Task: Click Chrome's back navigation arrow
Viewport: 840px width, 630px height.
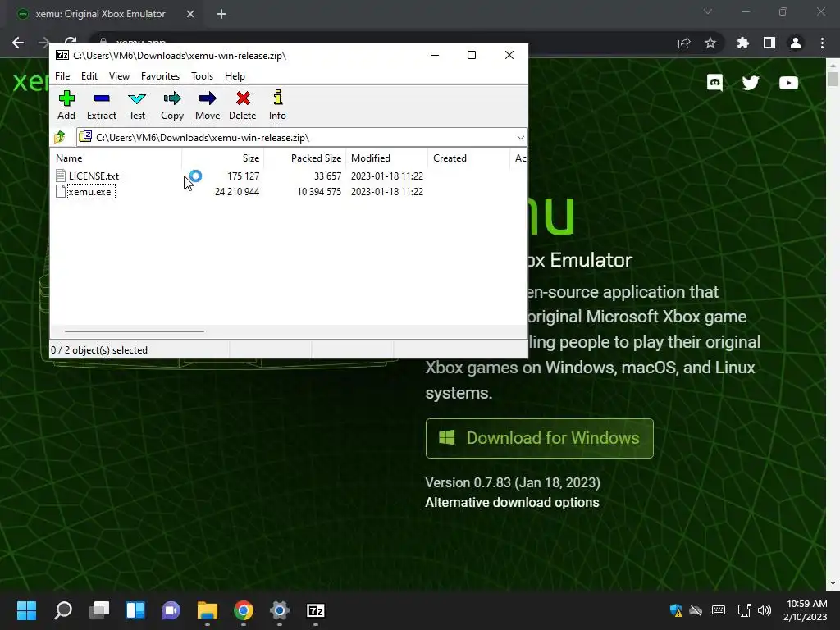Action: point(18,43)
